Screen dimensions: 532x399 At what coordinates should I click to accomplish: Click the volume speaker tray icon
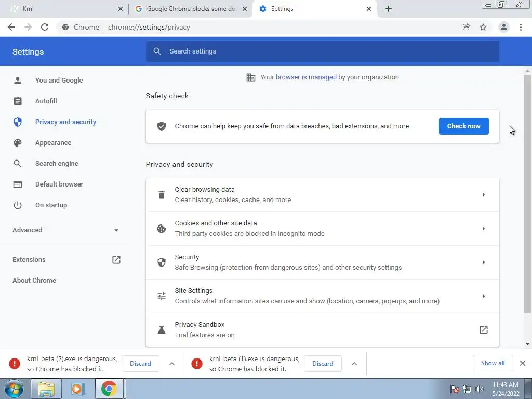480,389
